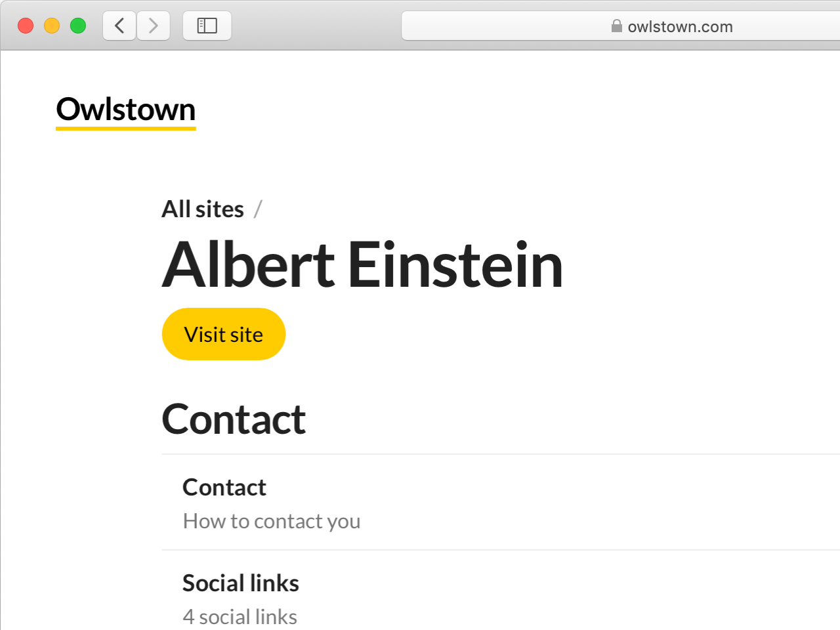The image size is (840, 630).
Task: Click the padlock icon in address bar
Action: [616, 26]
